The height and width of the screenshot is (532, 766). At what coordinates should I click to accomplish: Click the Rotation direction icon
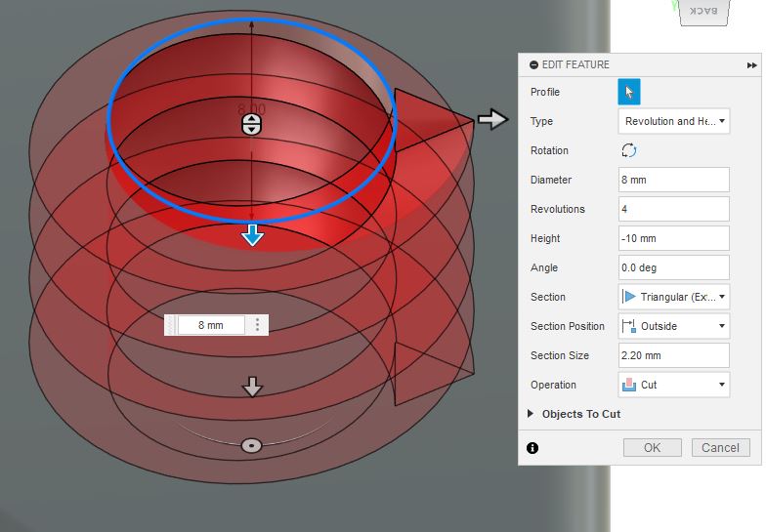click(x=629, y=150)
